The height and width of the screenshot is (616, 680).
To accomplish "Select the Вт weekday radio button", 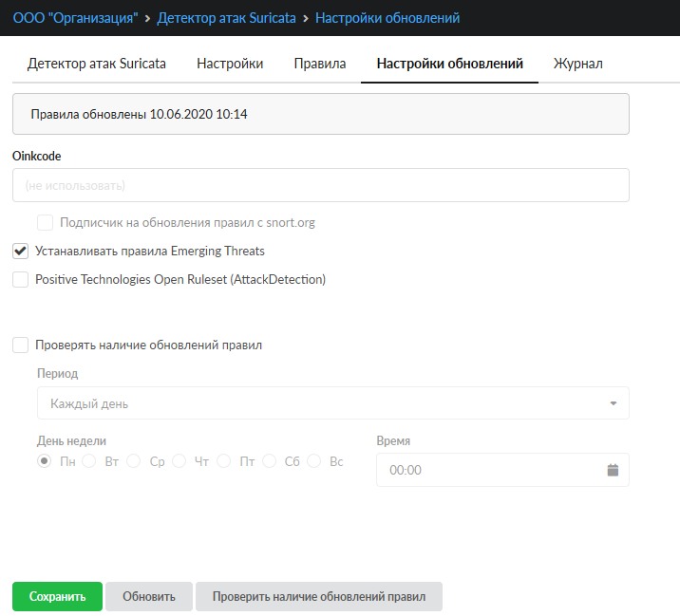I will (x=89, y=460).
